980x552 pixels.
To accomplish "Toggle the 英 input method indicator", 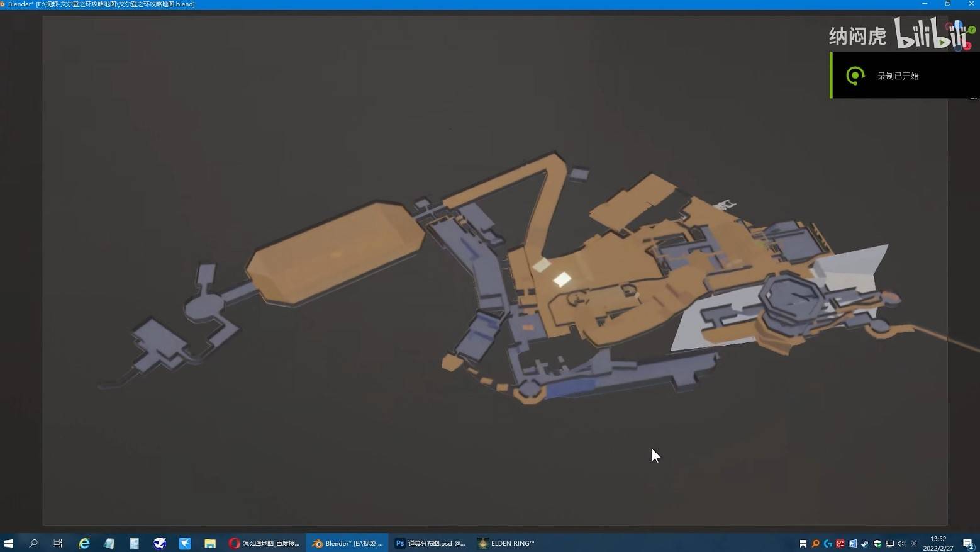I will tap(914, 544).
